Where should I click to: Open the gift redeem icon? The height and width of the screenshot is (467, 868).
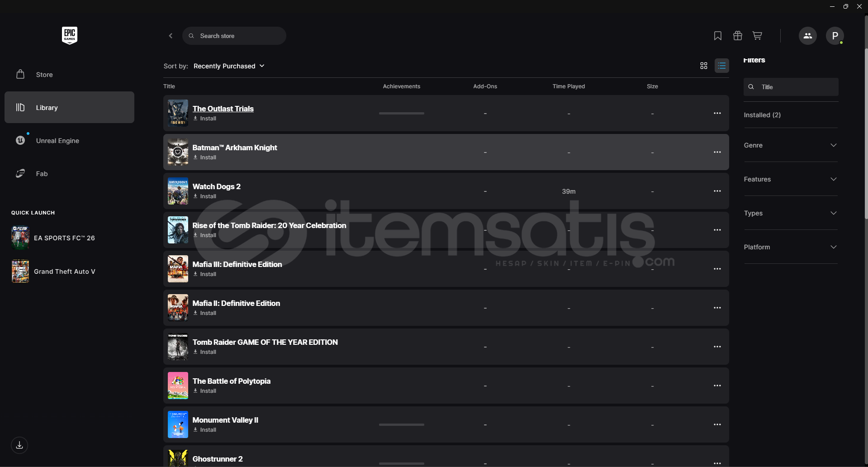738,36
